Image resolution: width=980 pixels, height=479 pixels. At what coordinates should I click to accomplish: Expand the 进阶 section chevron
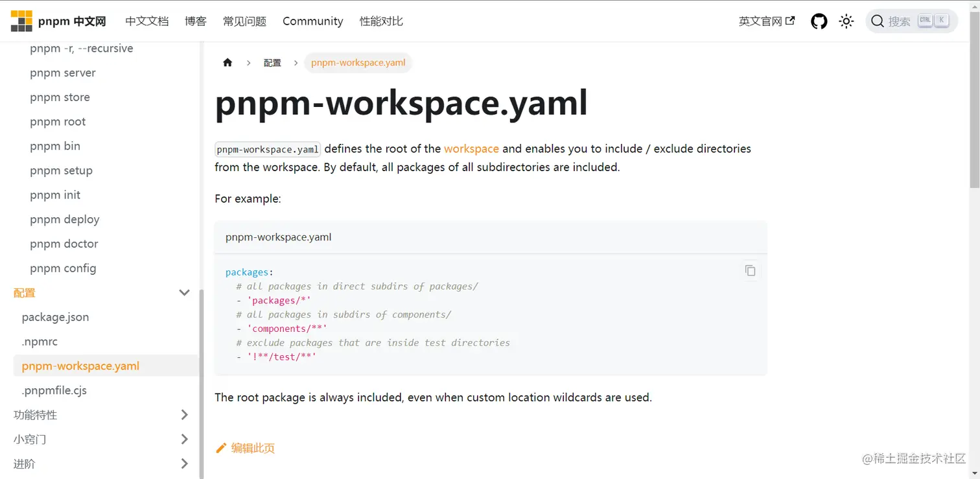click(x=184, y=463)
